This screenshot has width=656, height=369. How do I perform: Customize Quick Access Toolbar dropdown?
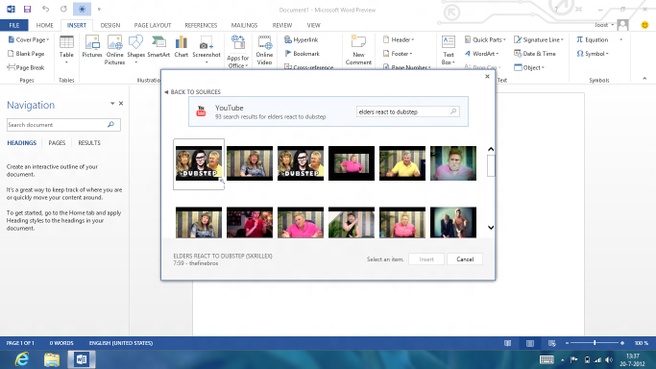(99, 9)
